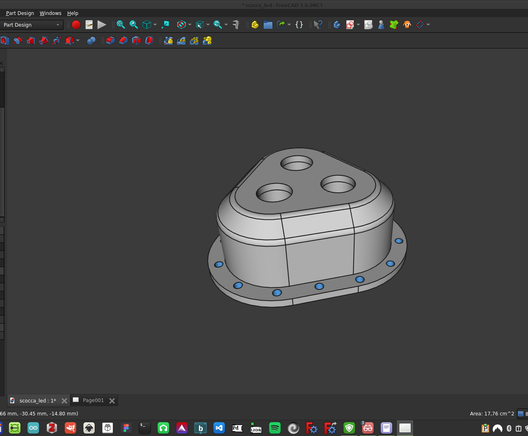
Task: Click the Chamfer tool icon
Action: pos(123,41)
